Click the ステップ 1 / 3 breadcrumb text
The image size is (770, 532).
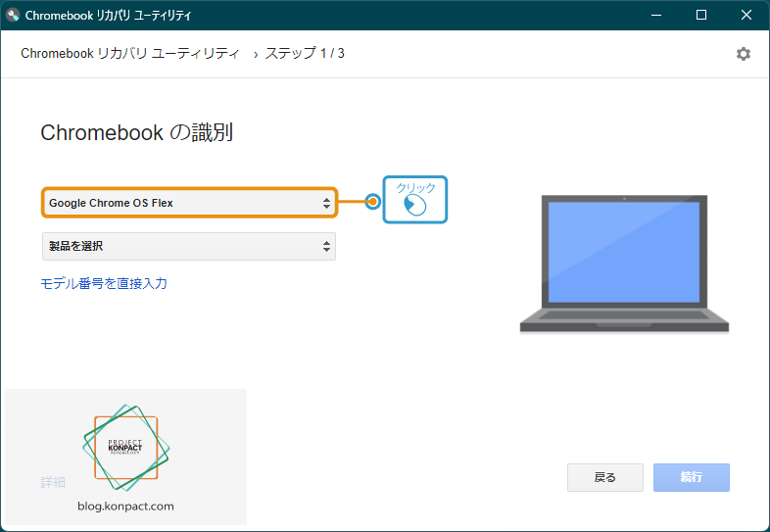(305, 53)
